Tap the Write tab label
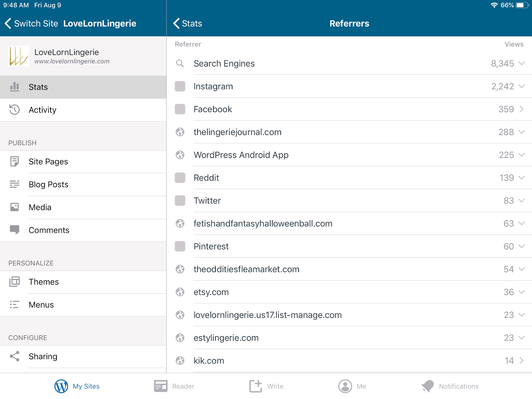This screenshot has width=532, height=399. pos(275,386)
